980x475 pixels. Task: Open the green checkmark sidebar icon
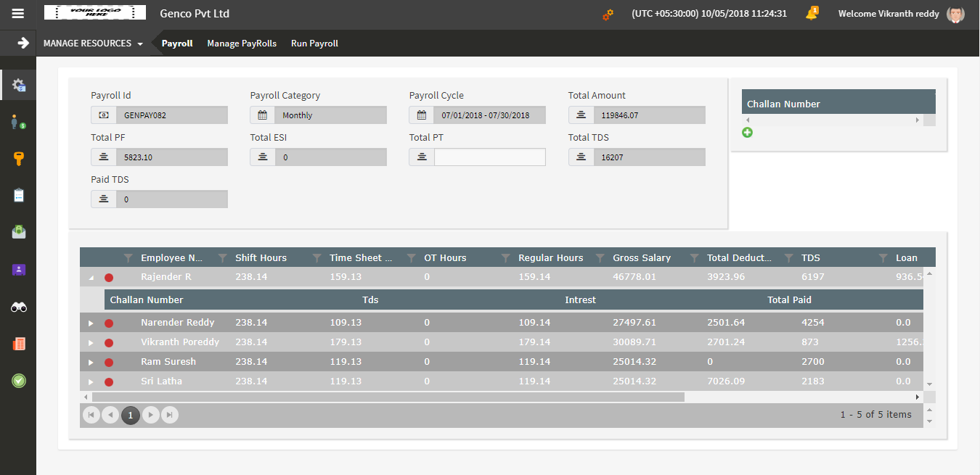pos(19,380)
